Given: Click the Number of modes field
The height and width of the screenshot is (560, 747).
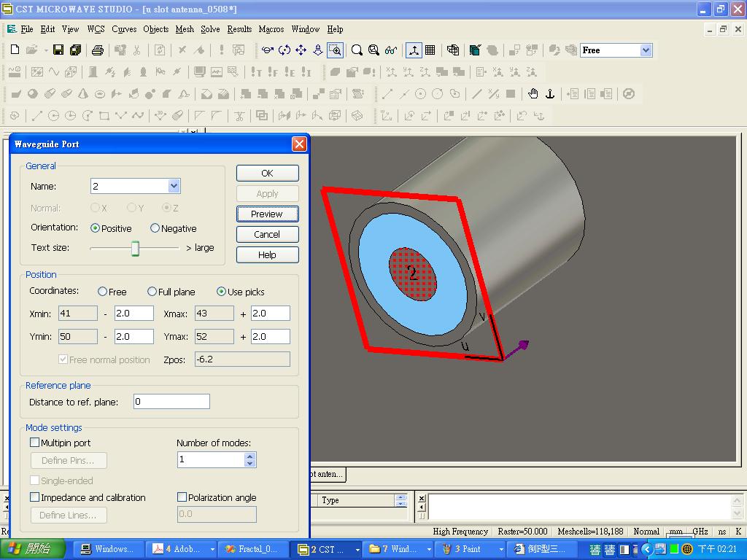Looking at the screenshot, I should (x=211, y=459).
